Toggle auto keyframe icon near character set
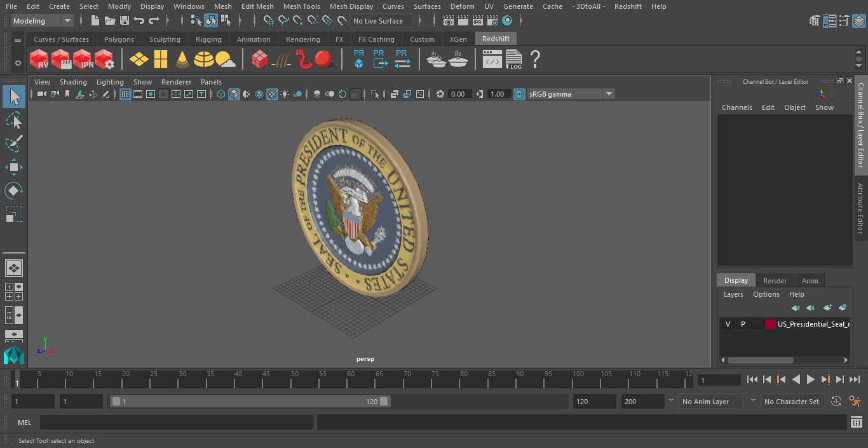Screen dimensions: 868x448 point(836,401)
